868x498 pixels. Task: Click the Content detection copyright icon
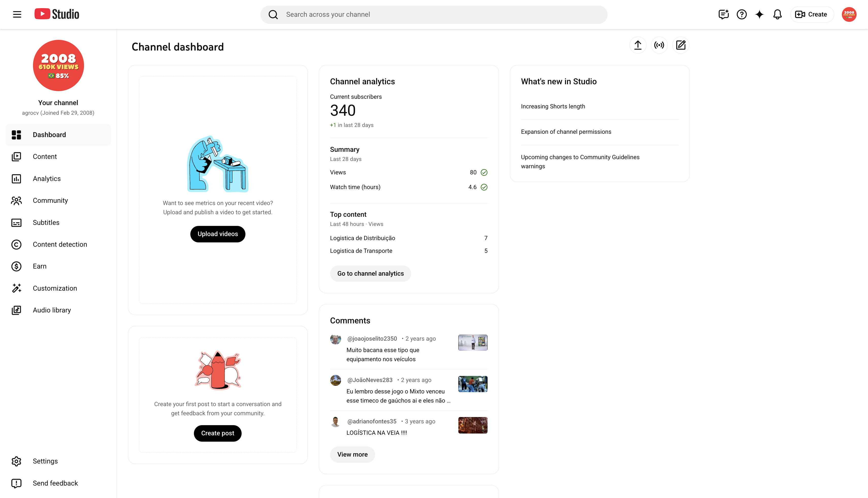[16, 244]
